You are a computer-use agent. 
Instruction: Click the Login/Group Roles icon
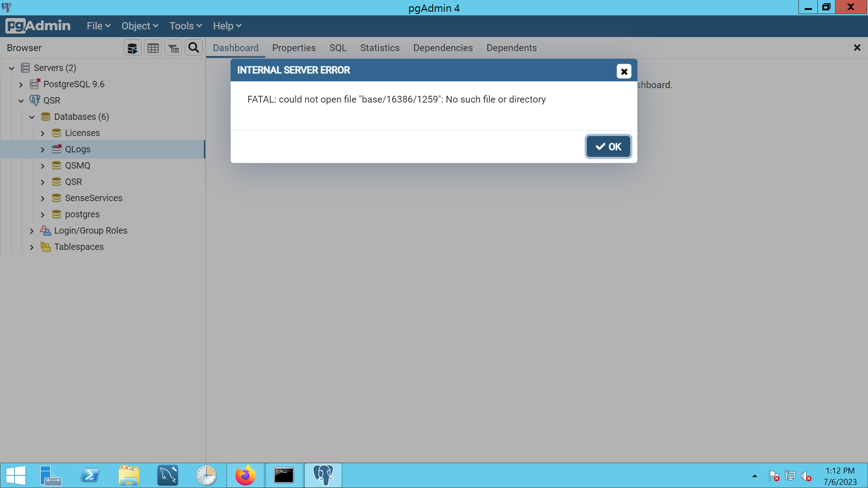point(45,230)
